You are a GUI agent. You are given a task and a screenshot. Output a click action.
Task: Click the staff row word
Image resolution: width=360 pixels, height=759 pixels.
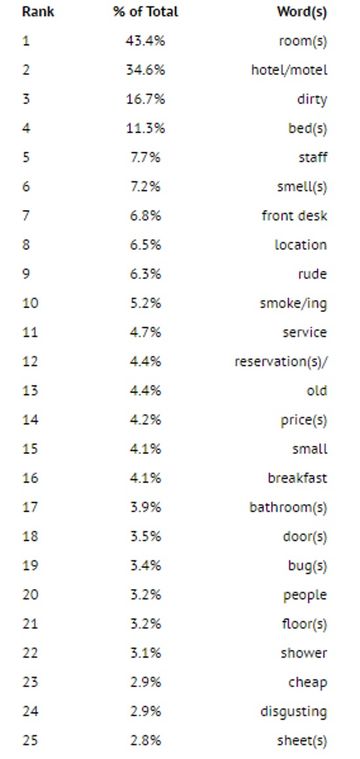(313, 157)
